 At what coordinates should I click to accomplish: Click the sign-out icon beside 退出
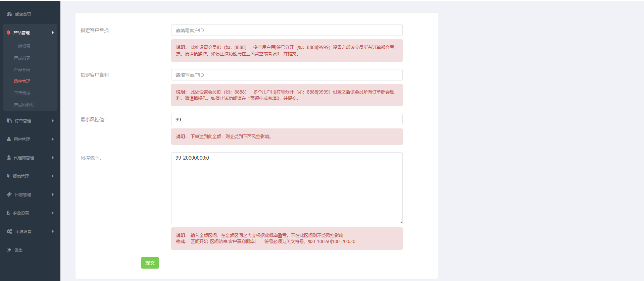point(9,250)
